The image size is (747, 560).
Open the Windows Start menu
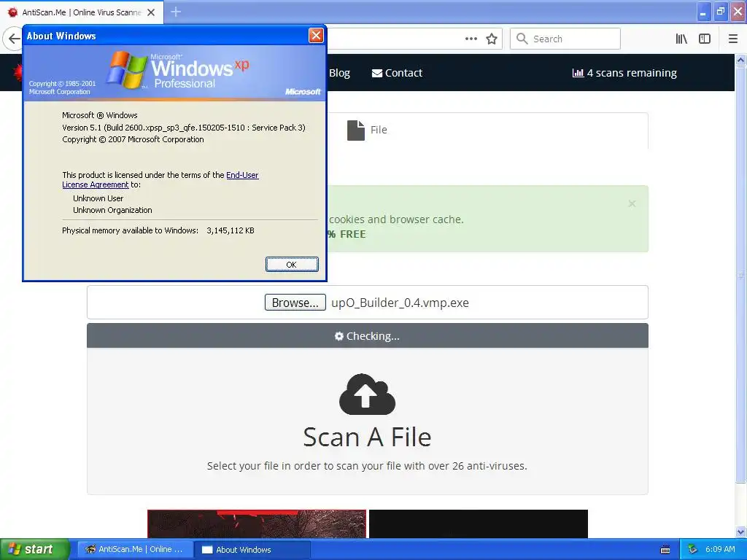pyautogui.click(x=34, y=549)
